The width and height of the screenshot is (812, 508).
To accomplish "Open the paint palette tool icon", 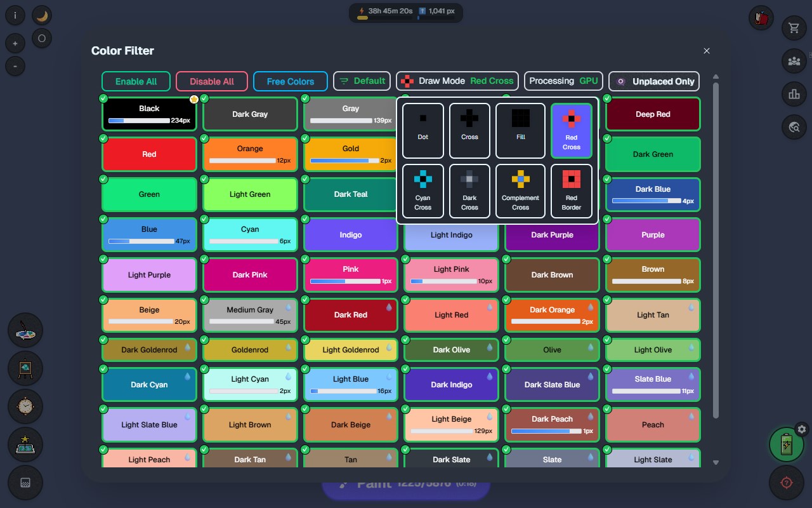I will (x=25, y=330).
